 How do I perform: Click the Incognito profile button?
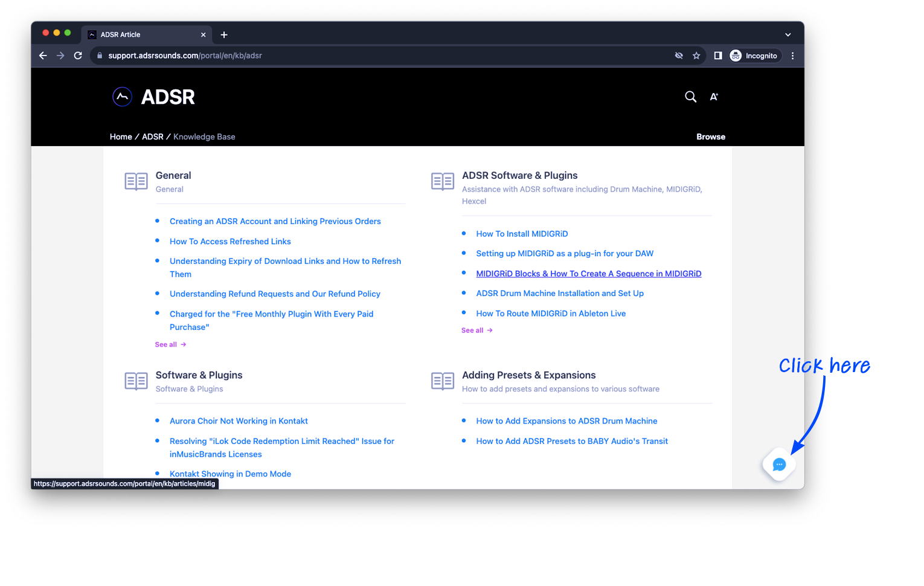(754, 56)
